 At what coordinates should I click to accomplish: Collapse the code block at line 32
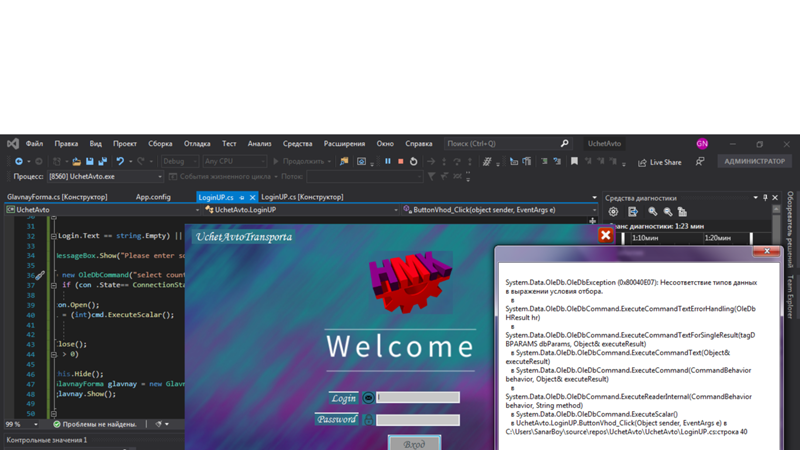click(x=54, y=236)
